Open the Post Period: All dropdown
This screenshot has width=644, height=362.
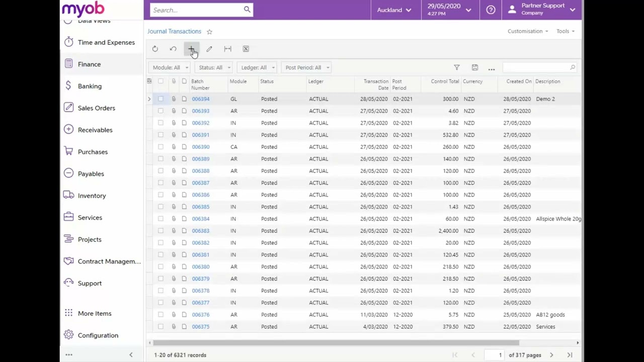pyautogui.click(x=307, y=67)
